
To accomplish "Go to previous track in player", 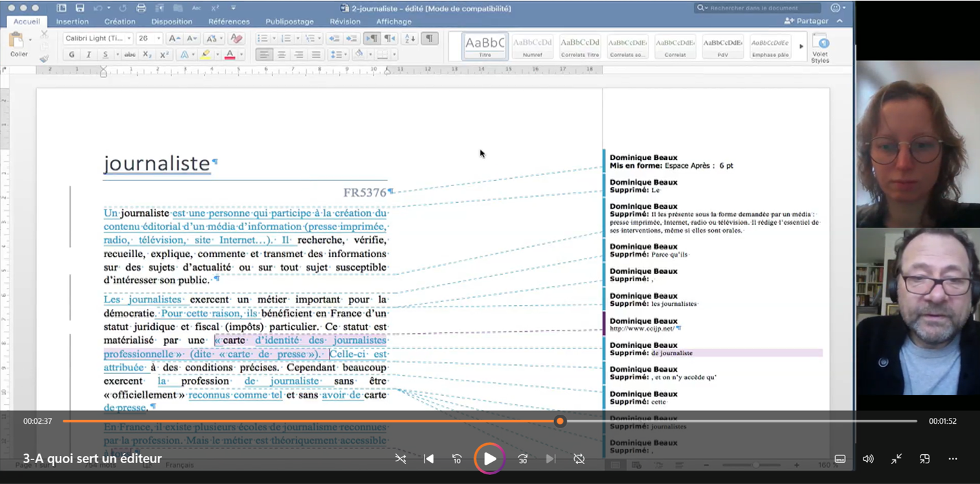I will coord(429,459).
